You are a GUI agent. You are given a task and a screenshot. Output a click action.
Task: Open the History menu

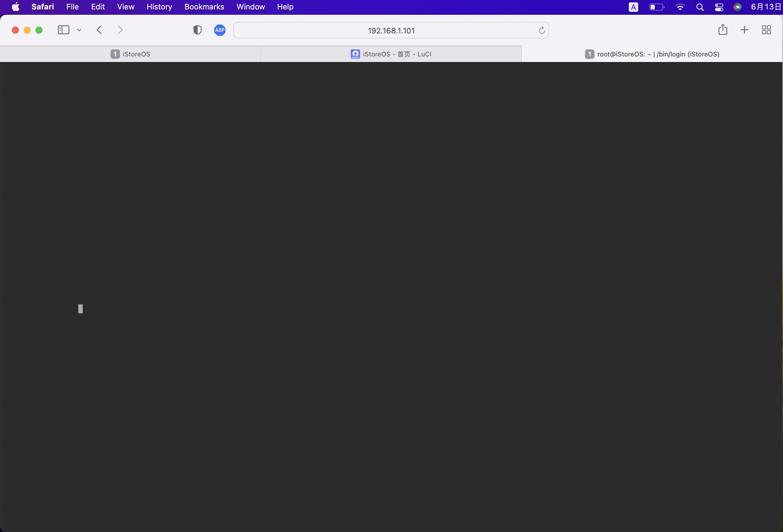(159, 7)
